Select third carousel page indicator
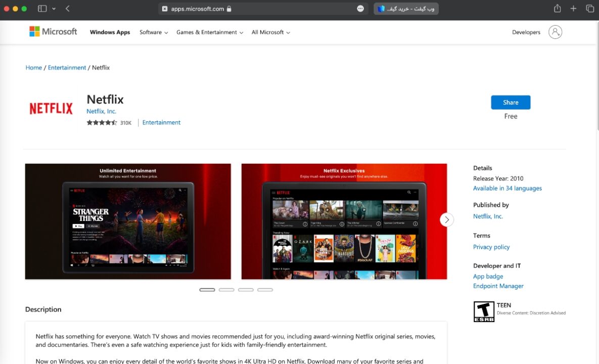Viewport: 599px width, 364px height. (246, 290)
